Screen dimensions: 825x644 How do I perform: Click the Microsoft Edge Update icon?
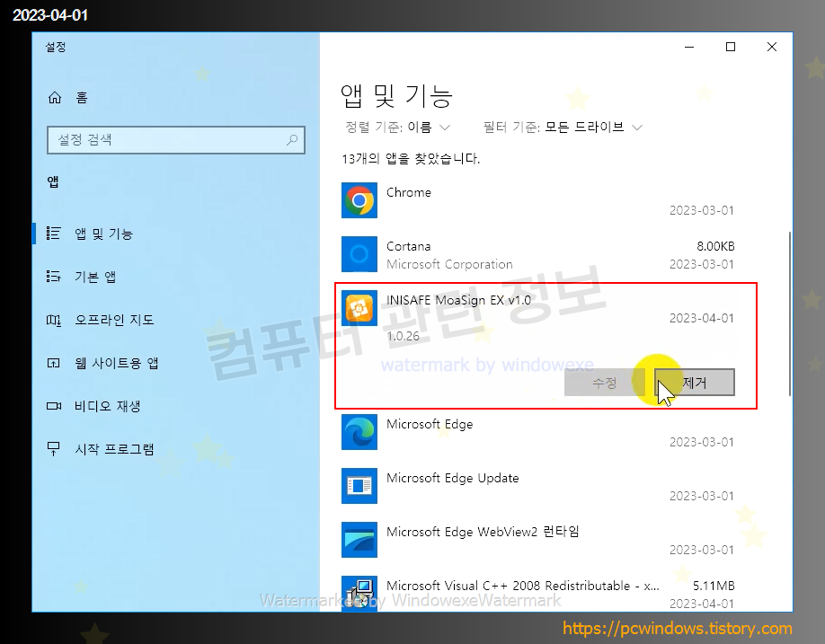[359, 486]
